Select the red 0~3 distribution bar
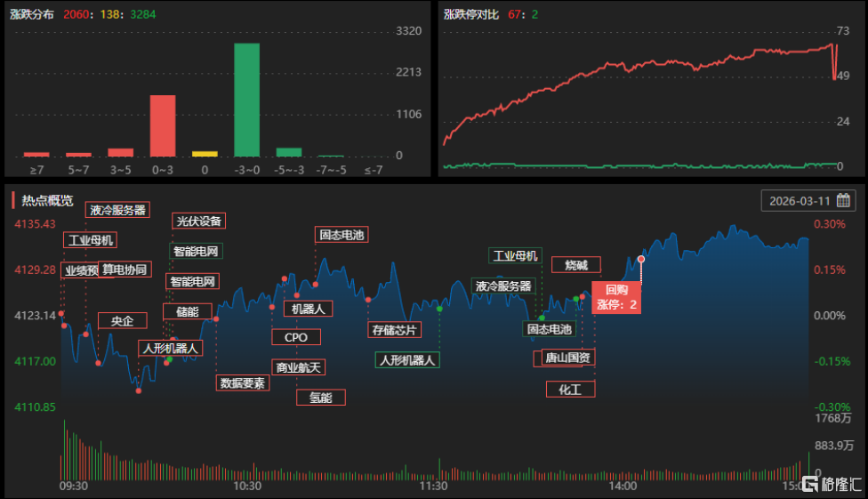The image size is (868, 499). coord(162,125)
